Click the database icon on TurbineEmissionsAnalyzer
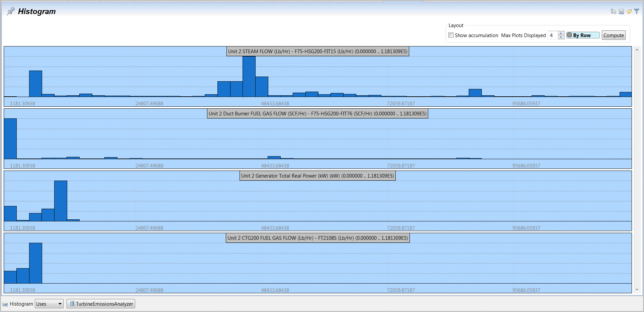Screen dimensions: 644x312 tap(72, 304)
